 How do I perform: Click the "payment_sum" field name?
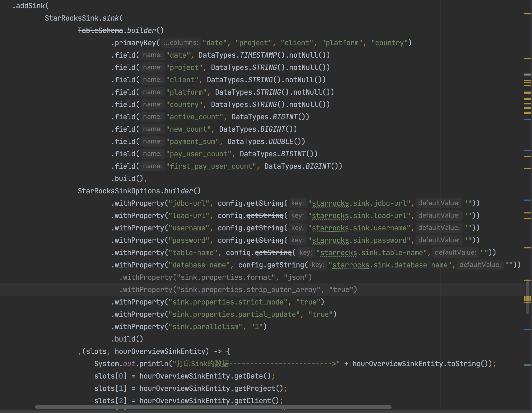coord(192,141)
